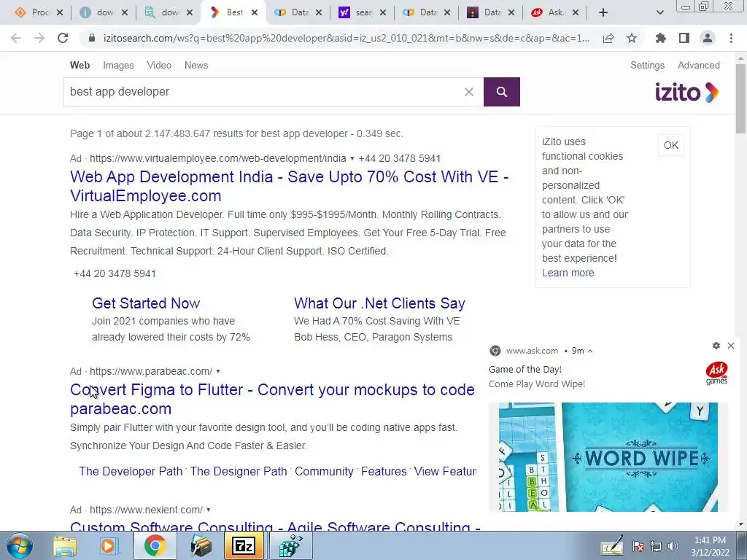Viewport: 747px width, 560px height.
Task: Open The Developer Path sitelink
Action: (131, 472)
